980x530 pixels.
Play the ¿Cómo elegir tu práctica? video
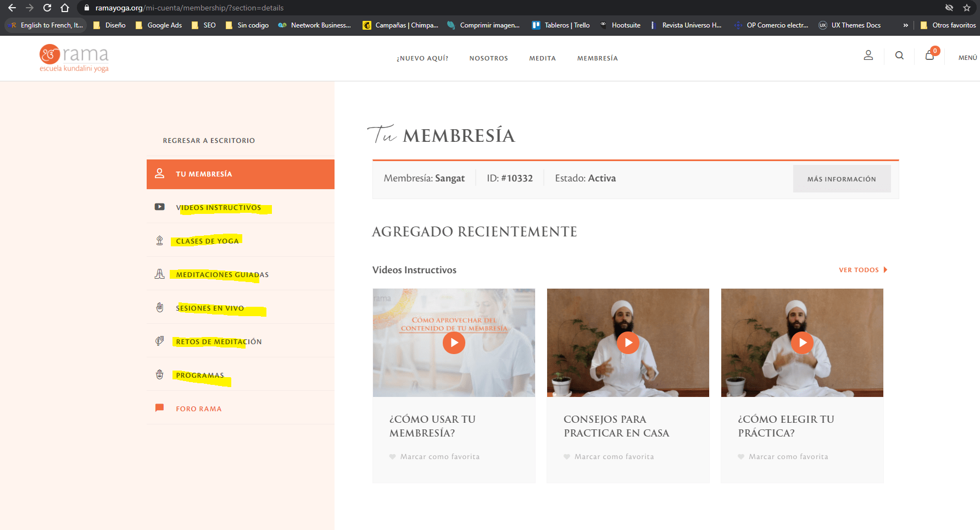coord(802,343)
